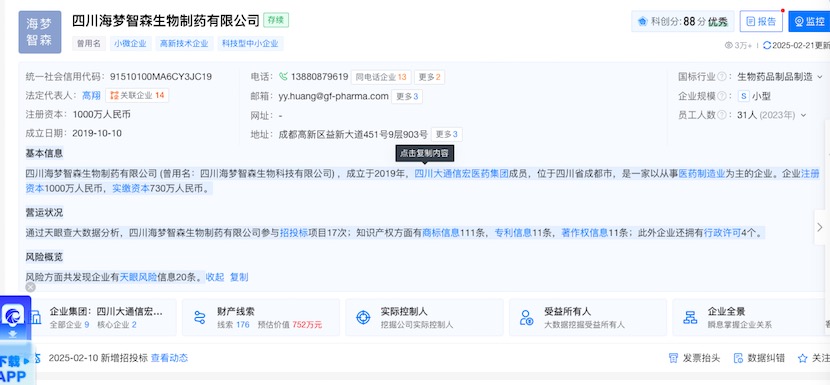Click the 点击复制内容 tooltip
The image size is (830, 385).
coord(425,153)
